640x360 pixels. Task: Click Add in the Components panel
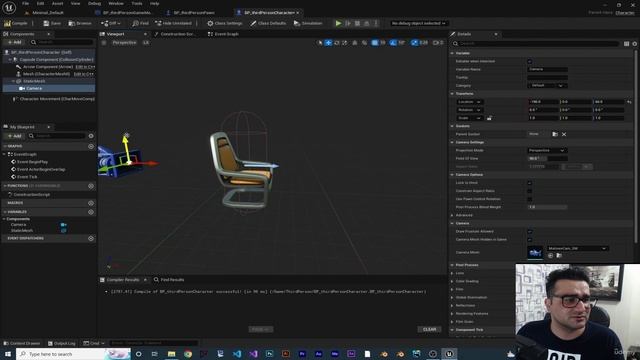tap(14, 42)
